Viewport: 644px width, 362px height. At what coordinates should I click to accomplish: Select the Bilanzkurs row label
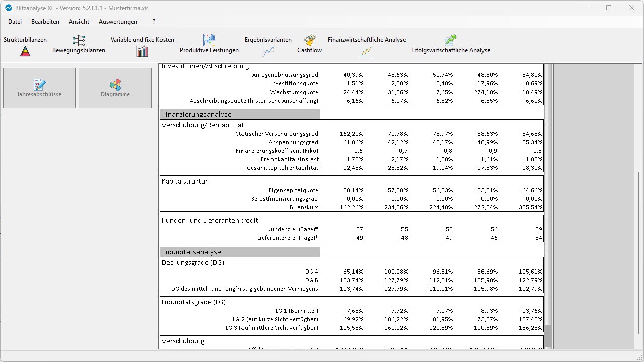click(304, 207)
